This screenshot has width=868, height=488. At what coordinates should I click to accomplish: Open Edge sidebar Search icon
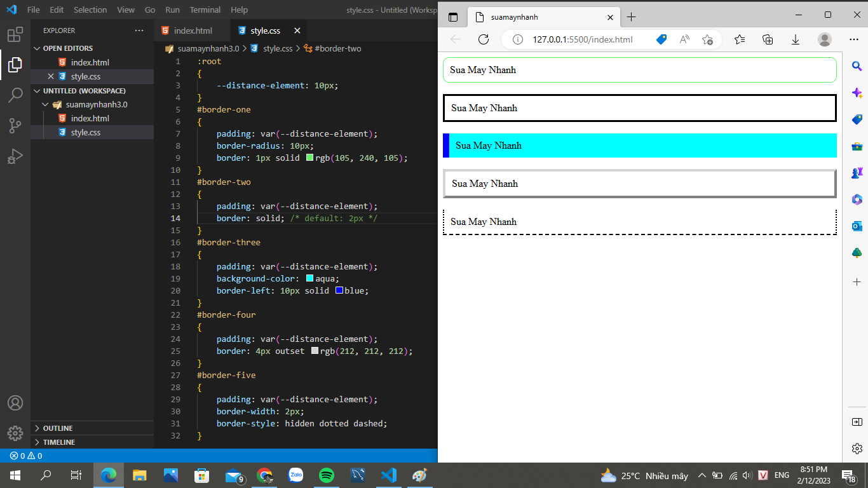point(857,66)
